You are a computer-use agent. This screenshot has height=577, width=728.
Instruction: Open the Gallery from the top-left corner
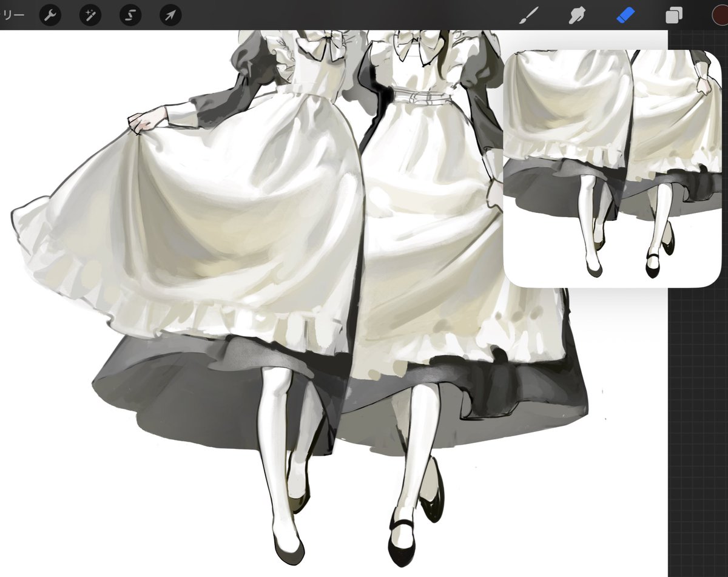click(x=12, y=15)
